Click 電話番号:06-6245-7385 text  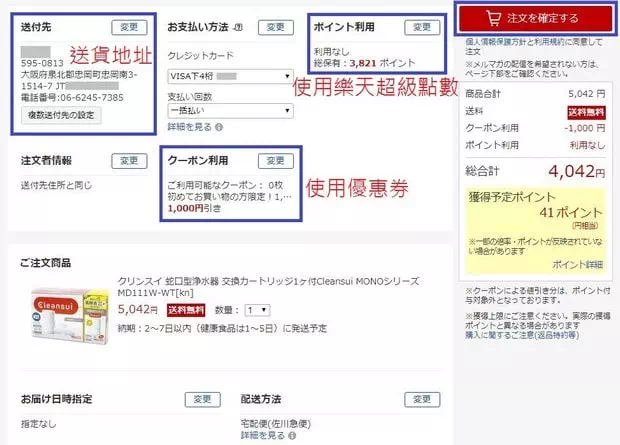(72, 97)
